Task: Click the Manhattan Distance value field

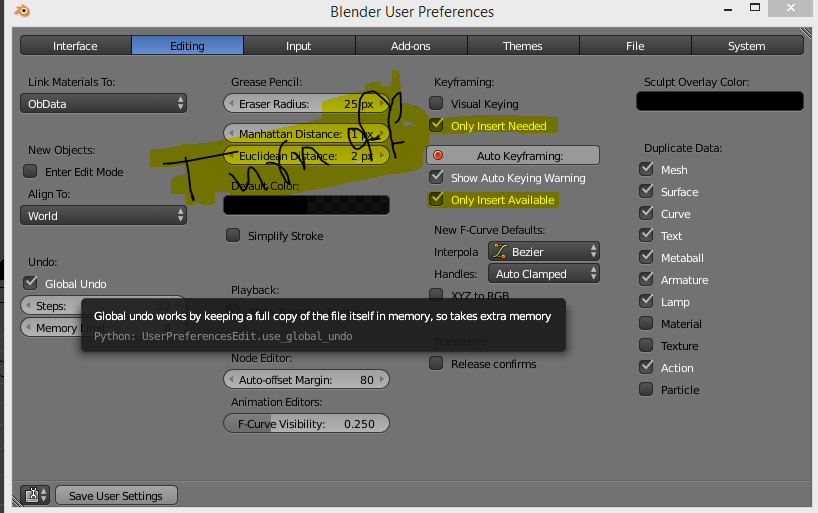Action: pyautogui.click(x=306, y=134)
